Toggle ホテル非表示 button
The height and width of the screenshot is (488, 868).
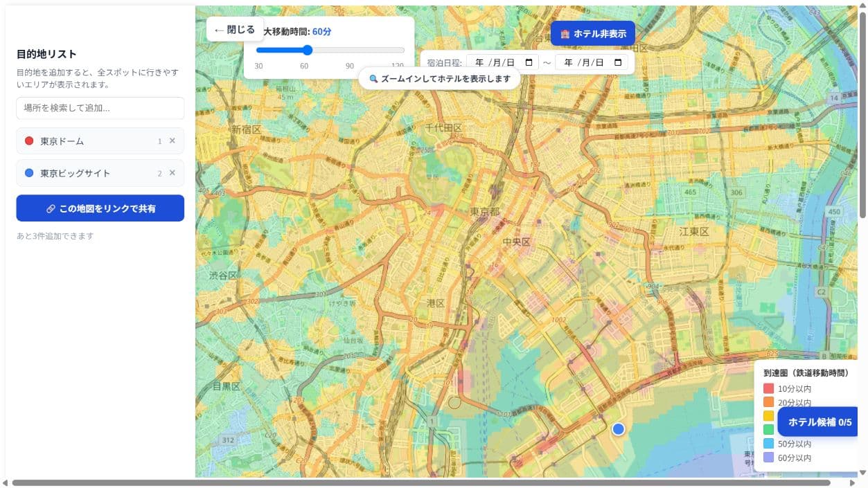[x=593, y=33]
